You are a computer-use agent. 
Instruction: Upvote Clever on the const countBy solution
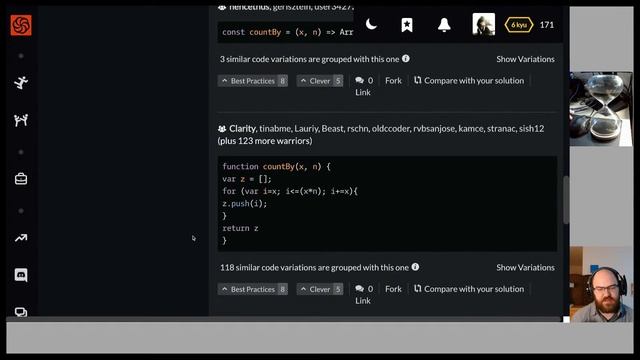coord(320,81)
